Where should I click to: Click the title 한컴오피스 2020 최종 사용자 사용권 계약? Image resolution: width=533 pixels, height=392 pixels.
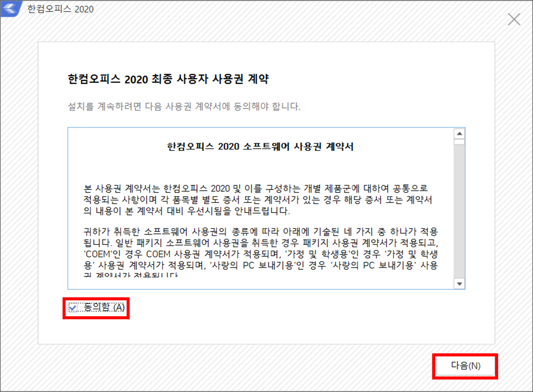(x=168, y=79)
